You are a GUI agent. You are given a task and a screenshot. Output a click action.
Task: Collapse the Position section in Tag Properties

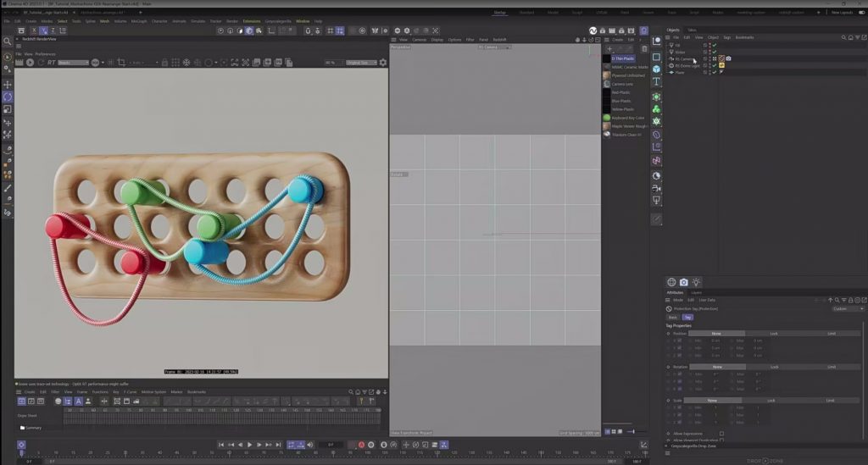(x=668, y=334)
